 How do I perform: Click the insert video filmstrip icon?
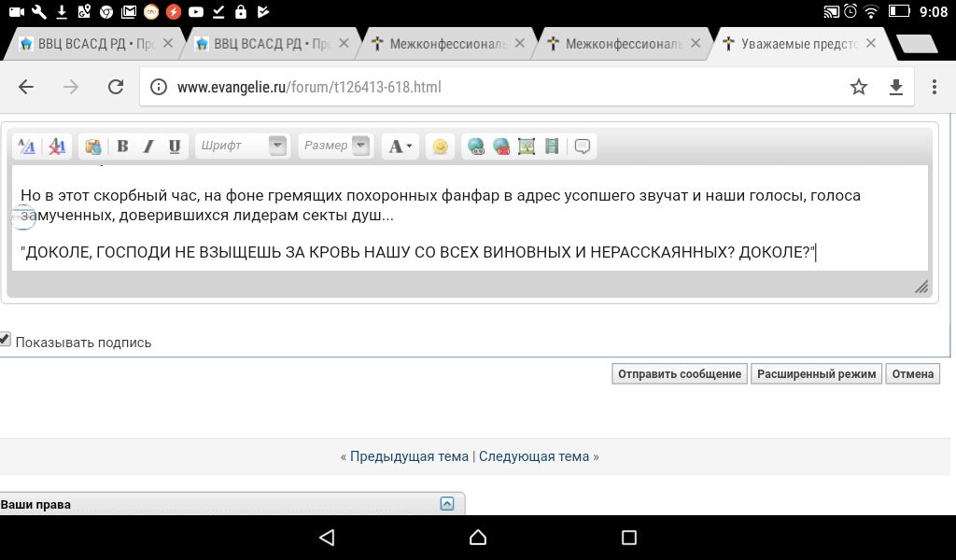point(552,147)
